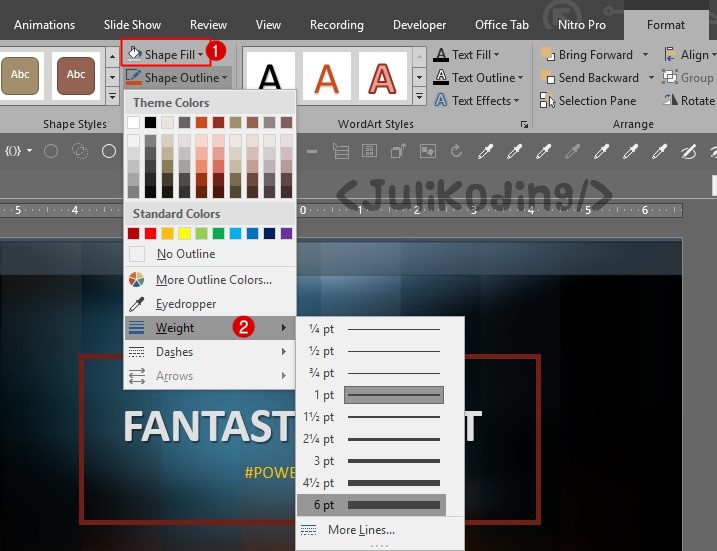Expand the Bring Forward arrow
This screenshot has height=551, width=717.
click(x=645, y=55)
